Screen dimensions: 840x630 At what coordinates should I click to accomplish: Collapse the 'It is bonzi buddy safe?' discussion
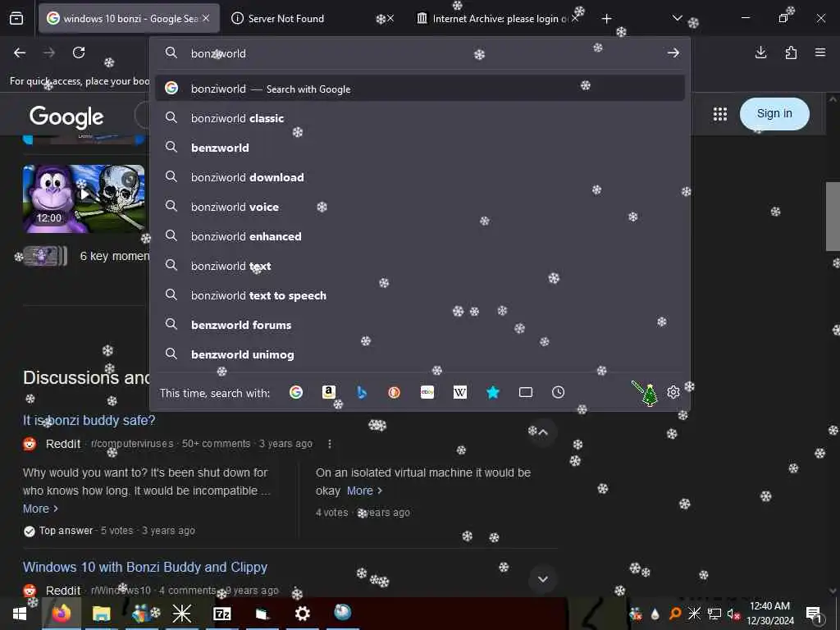[x=543, y=431]
